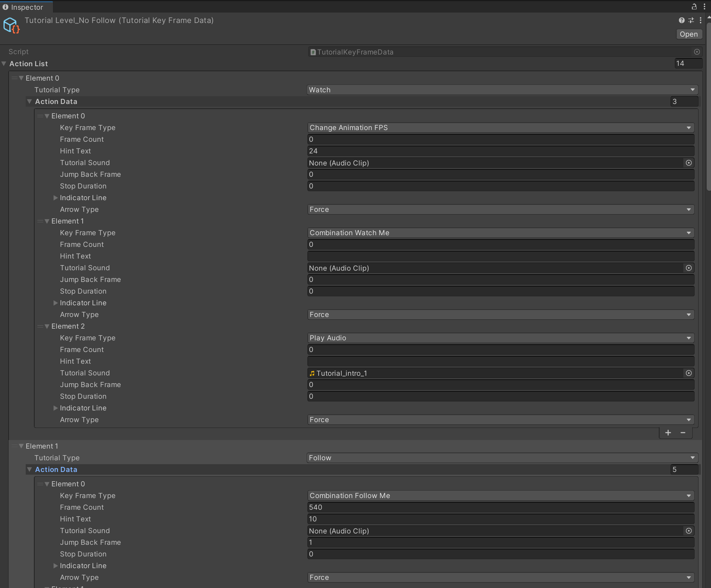Open object picker for Tutorial_intro_1 sound

pos(688,373)
